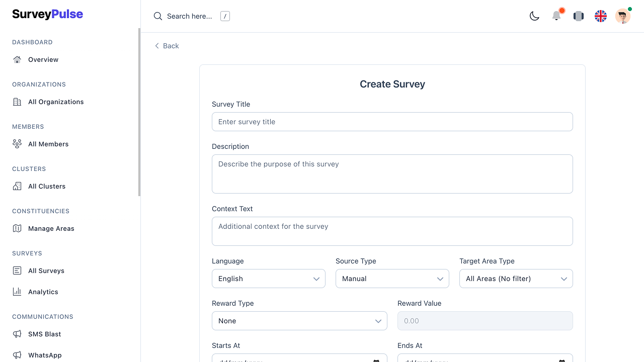The width and height of the screenshot is (644, 362).
Task: Open SMS Blast menu item
Action: pyautogui.click(x=44, y=334)
